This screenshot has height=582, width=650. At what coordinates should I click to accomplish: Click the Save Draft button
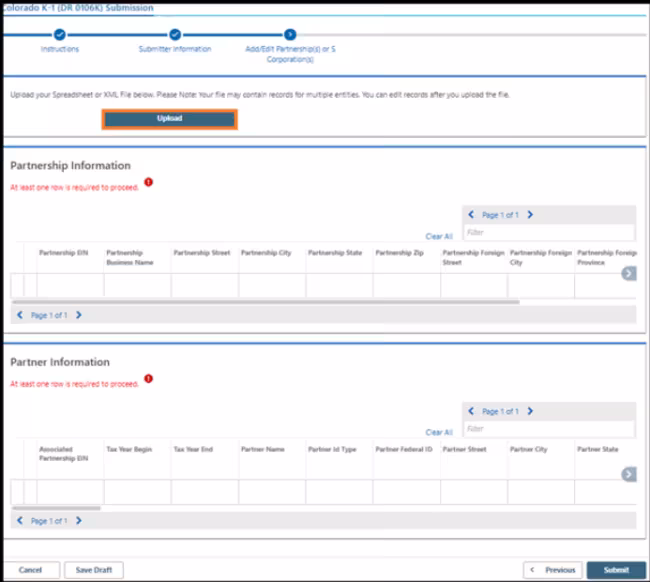click(x=94, y=570)
